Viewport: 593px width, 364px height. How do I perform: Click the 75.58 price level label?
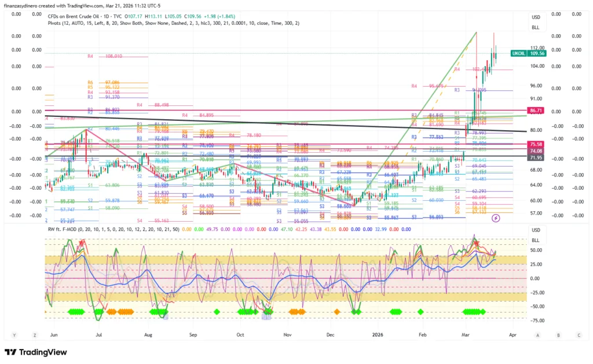tap(536, 144)
